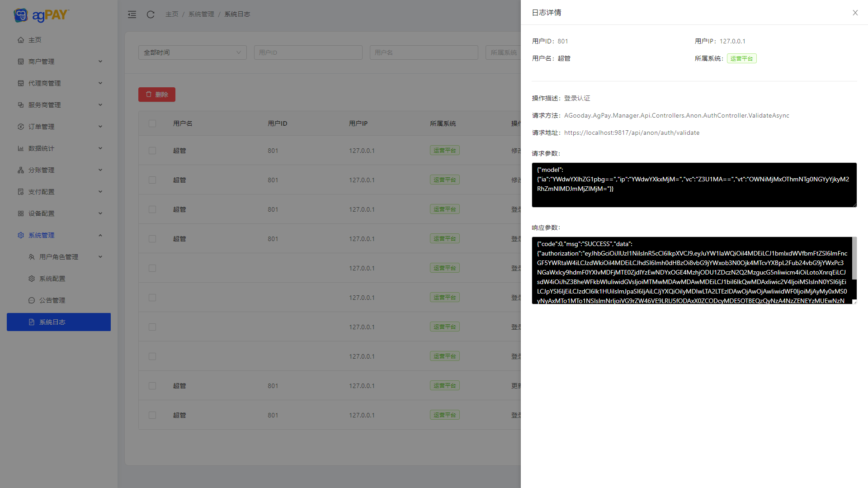The image size is (868, 488).
Task: Select 系统日志 menu item
Action: [x=52, y=322]
